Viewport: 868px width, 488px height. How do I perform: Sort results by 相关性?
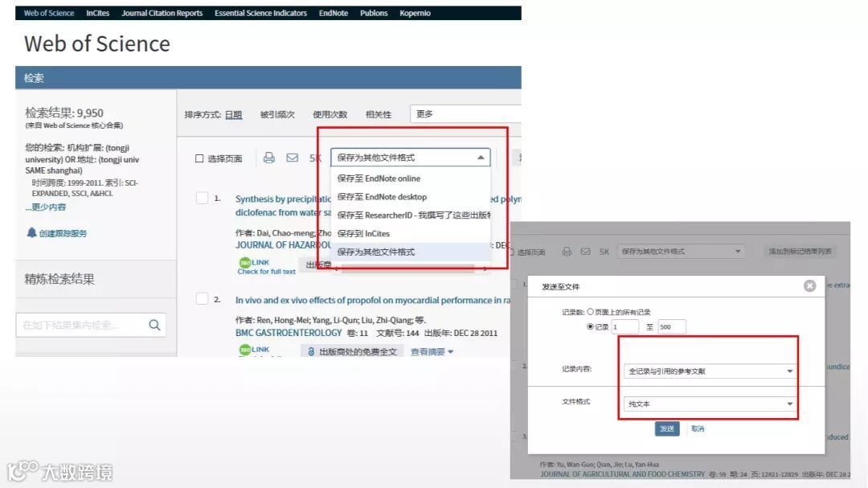tap(379, 115)
